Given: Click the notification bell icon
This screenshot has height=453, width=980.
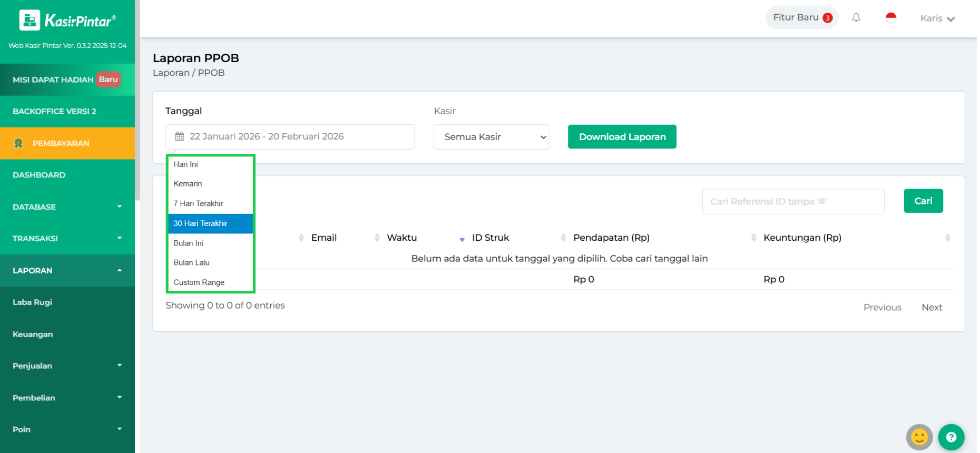Looking at the screenshot, I should pos(856,18).
